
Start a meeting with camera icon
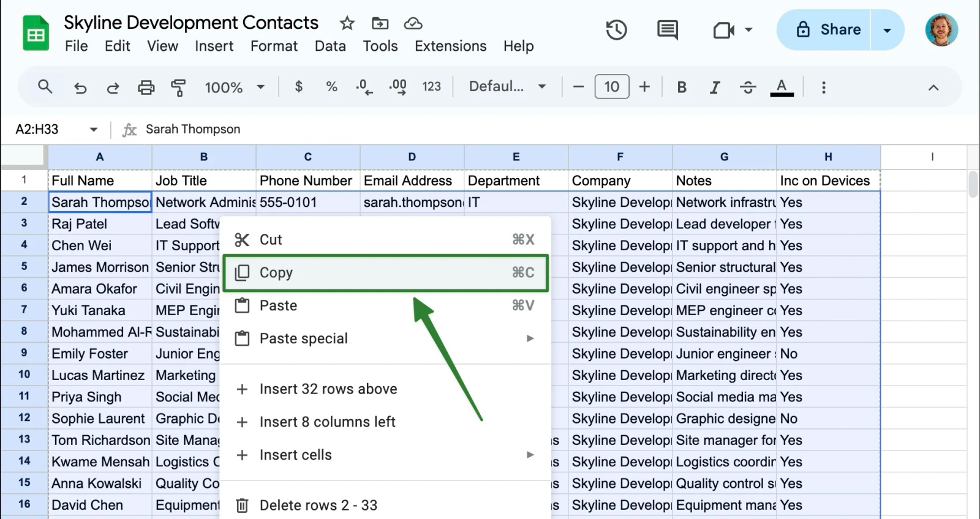tap(723, 29)
